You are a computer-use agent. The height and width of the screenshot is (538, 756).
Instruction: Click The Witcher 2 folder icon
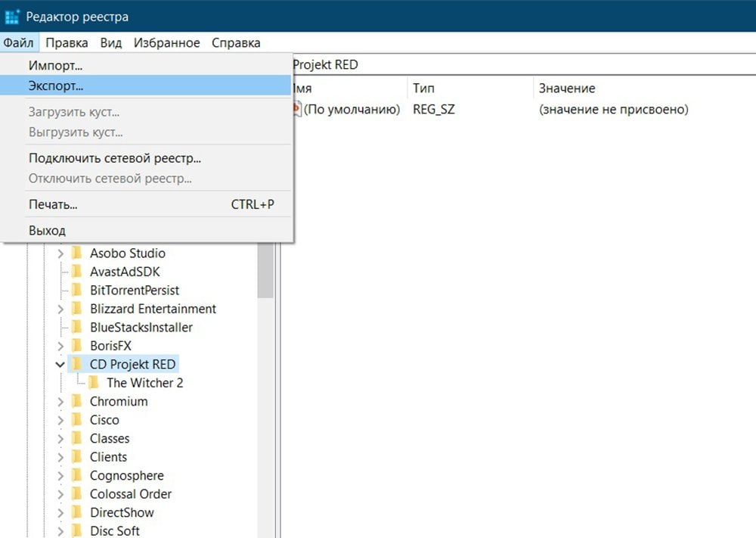[x=93, y=383]
